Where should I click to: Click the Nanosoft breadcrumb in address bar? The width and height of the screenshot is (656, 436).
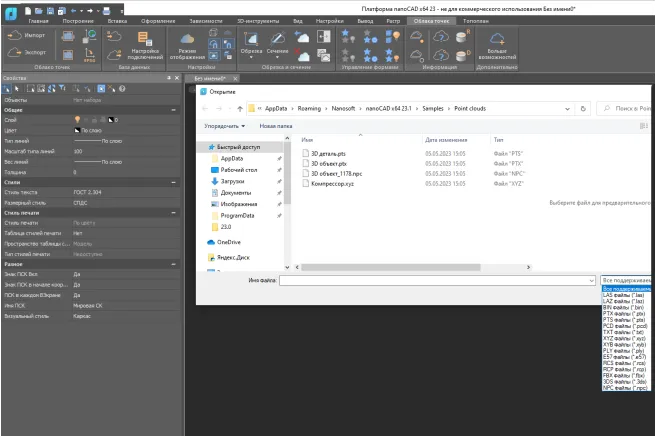click(343, 108)
